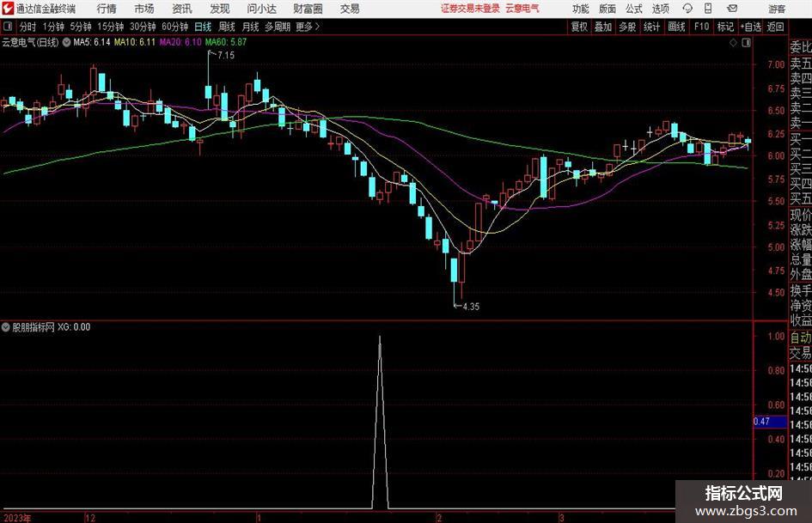Open the mail envelope icon
Viewport: 812px width, 523px height.
732,9
